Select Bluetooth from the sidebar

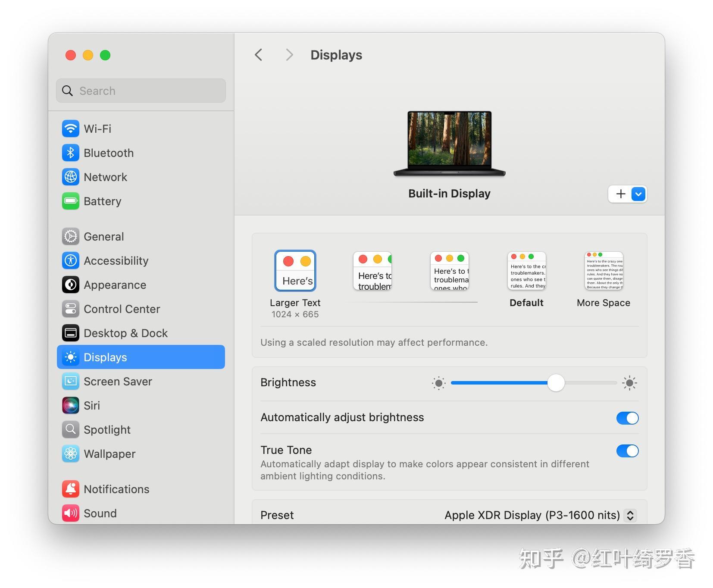coord(109,153)
